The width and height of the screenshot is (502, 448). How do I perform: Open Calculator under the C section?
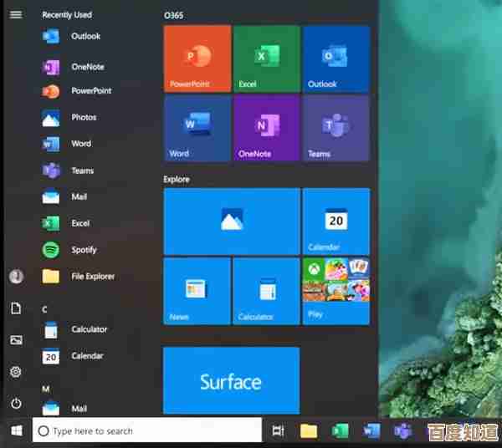coord(74,329)
